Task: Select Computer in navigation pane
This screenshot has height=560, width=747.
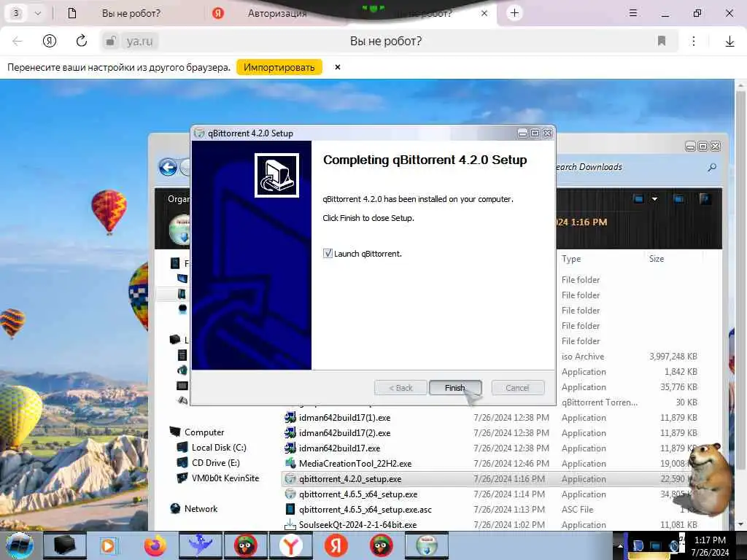Action: pos(204,432)
